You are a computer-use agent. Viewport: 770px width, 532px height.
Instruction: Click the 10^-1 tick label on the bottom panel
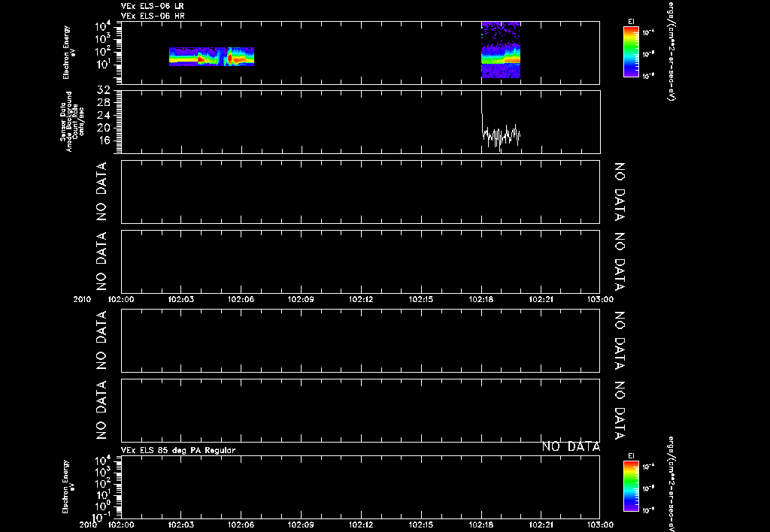(102, 517)
